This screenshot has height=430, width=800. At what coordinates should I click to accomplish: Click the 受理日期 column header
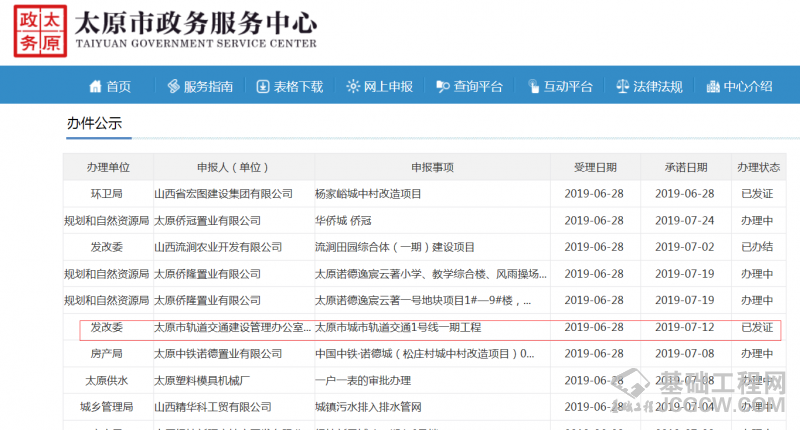594,167
